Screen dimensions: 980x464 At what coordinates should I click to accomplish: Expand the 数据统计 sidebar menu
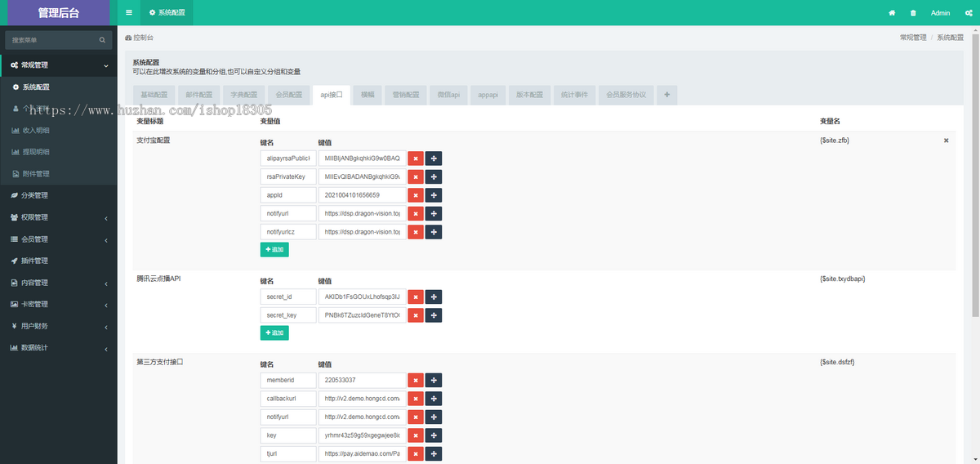tap(59, 348)
